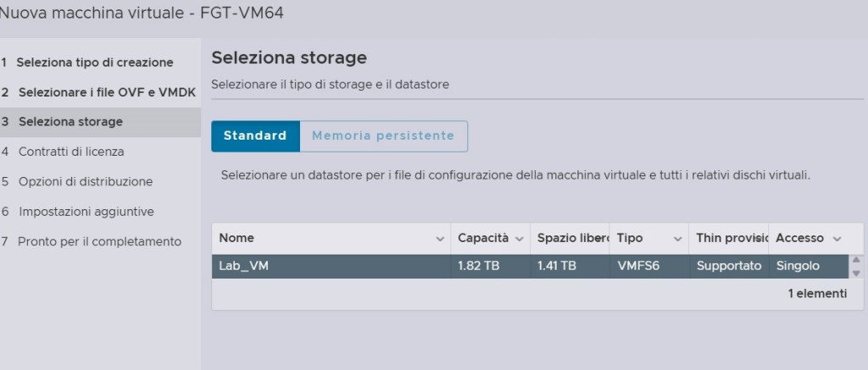Image resolution: width=868 pixels, height=370 pixels.
Task: Go to step Seleziona tipo di creazione
Action: tap(95, 62)
